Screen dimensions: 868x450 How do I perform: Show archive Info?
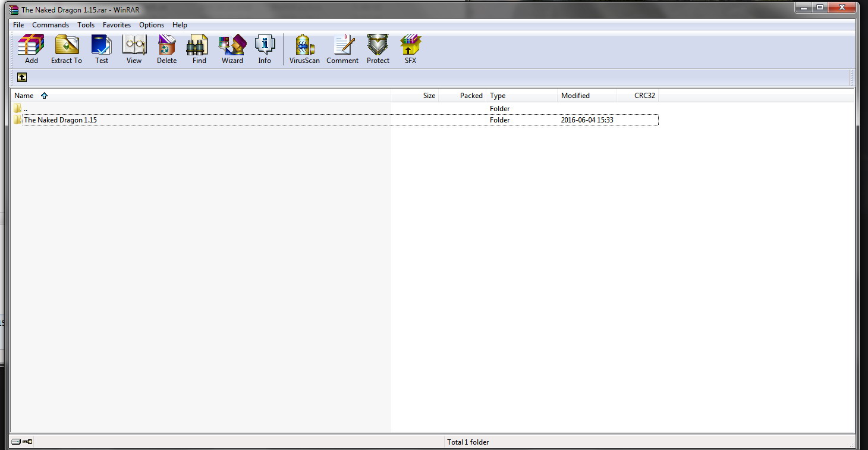click(265, 49)
